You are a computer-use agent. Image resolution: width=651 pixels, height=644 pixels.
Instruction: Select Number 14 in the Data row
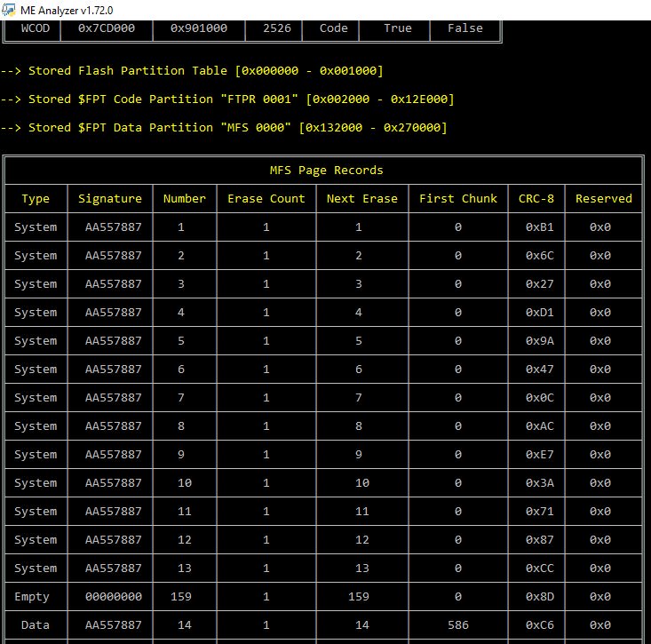pyautogui.click(x=185, y=625)
